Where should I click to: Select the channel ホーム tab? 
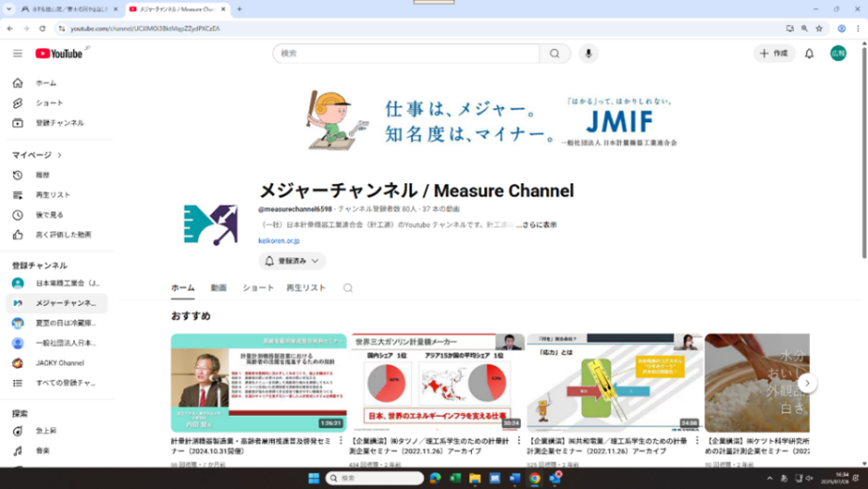(x=183, y=288)
